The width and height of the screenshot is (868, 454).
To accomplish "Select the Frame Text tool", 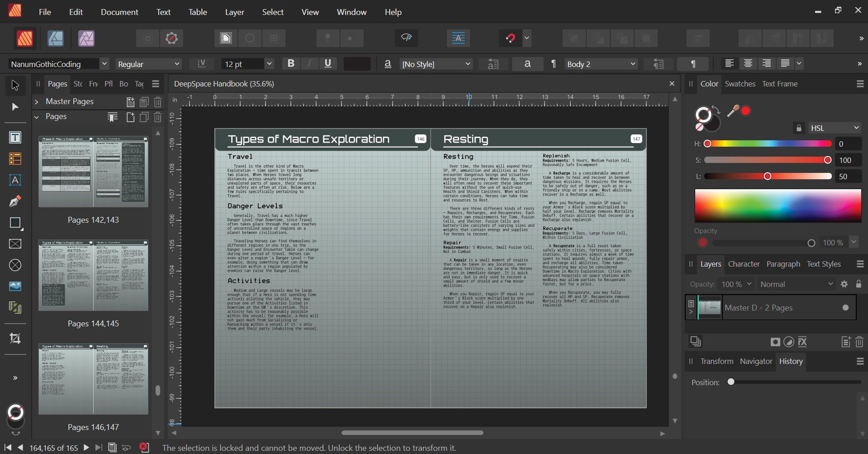I will [15, 138].
